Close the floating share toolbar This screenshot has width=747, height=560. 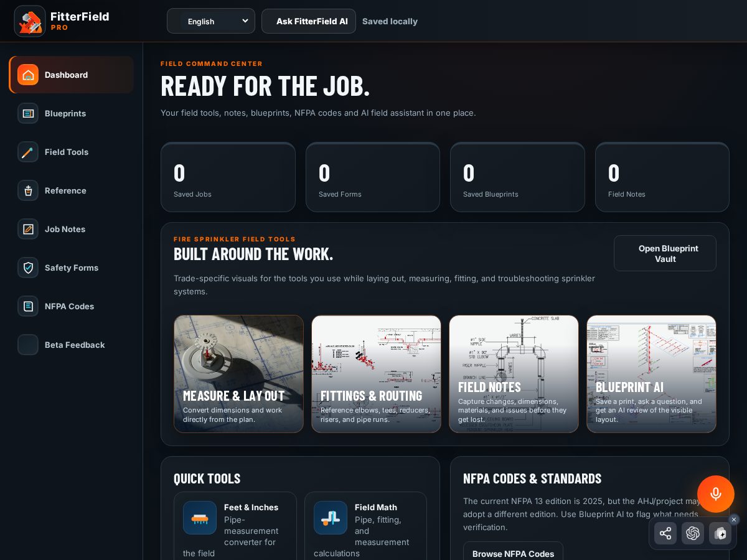coord(734,520)
